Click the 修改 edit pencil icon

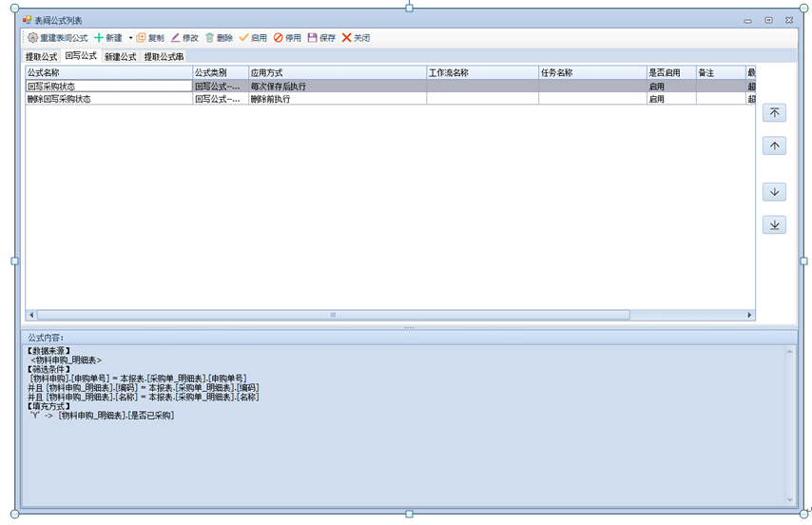point(176,38)
